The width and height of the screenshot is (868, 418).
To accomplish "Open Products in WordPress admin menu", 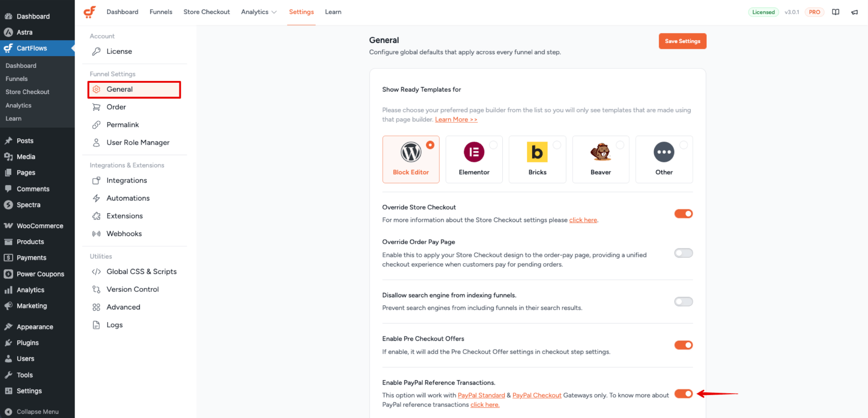I will click(30, 242).
